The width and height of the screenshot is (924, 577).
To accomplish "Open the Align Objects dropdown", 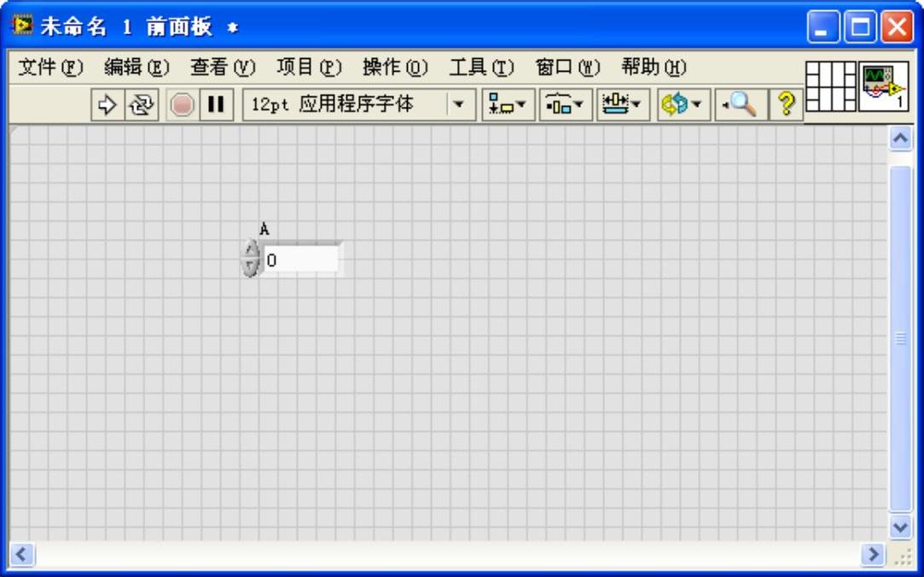I will click(x=508, y=105).
